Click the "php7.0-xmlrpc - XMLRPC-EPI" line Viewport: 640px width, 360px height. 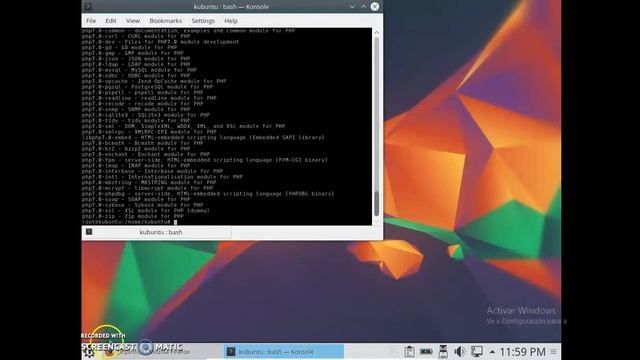[x=149, y=132]
